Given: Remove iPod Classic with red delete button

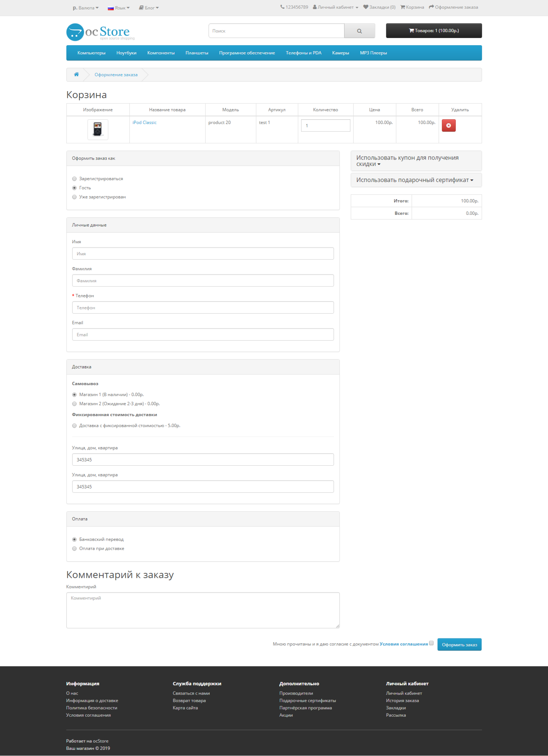Looking at the screenshot, I should [x=449, y=125].
